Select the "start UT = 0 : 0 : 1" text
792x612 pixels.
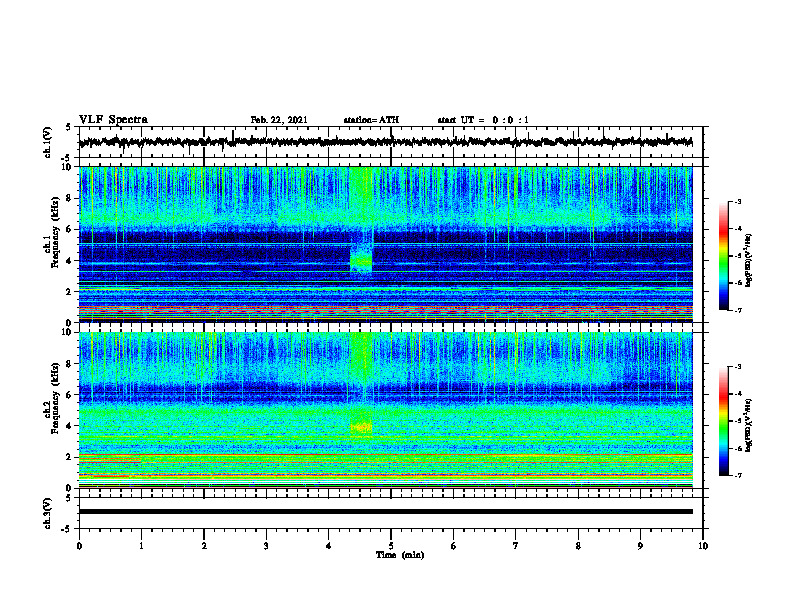(x=483, y=120)
